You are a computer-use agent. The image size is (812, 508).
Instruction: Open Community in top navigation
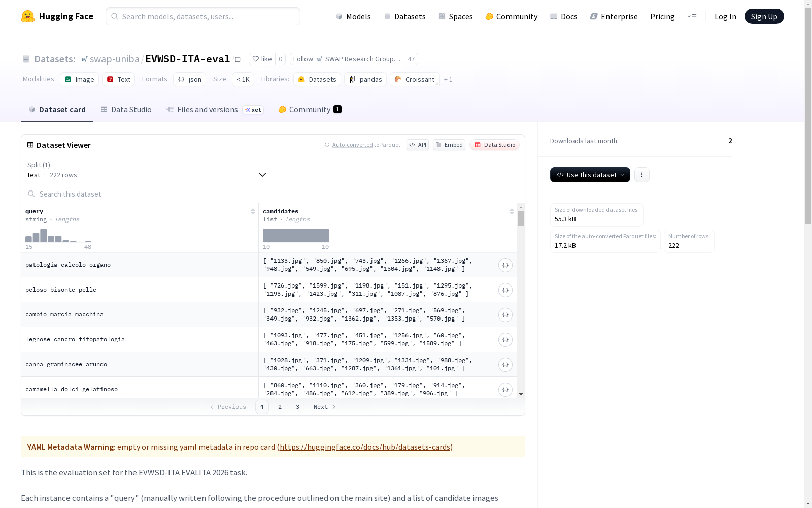tap(512, 16)
